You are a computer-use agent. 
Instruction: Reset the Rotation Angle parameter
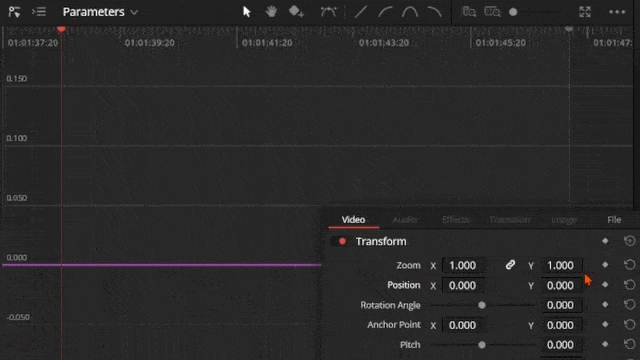click(630, 304)
